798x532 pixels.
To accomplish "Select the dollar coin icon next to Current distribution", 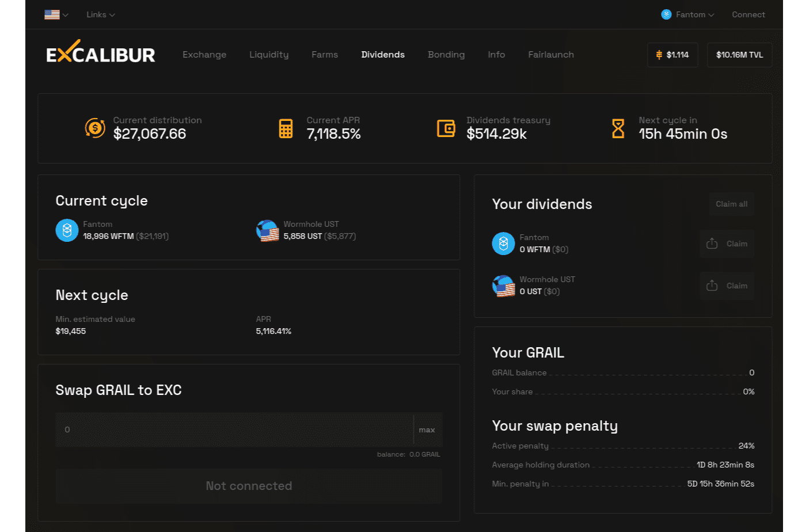I will [96, 128].
